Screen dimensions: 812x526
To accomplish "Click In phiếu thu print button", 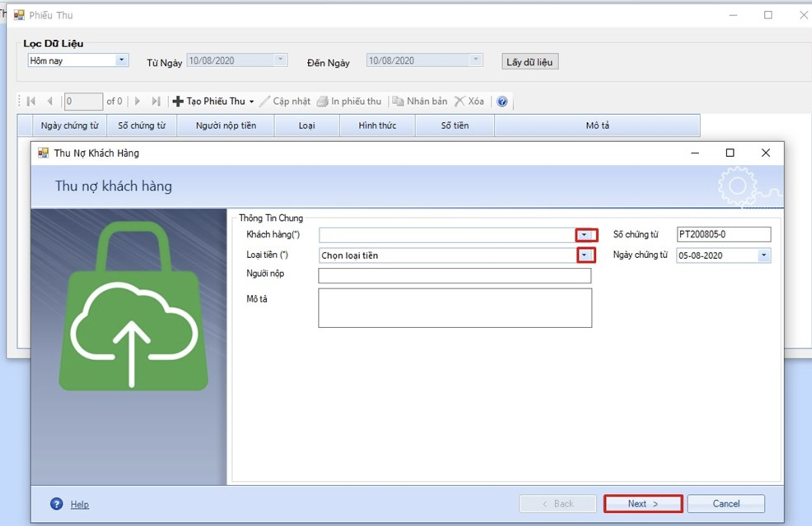I will 349,101.
